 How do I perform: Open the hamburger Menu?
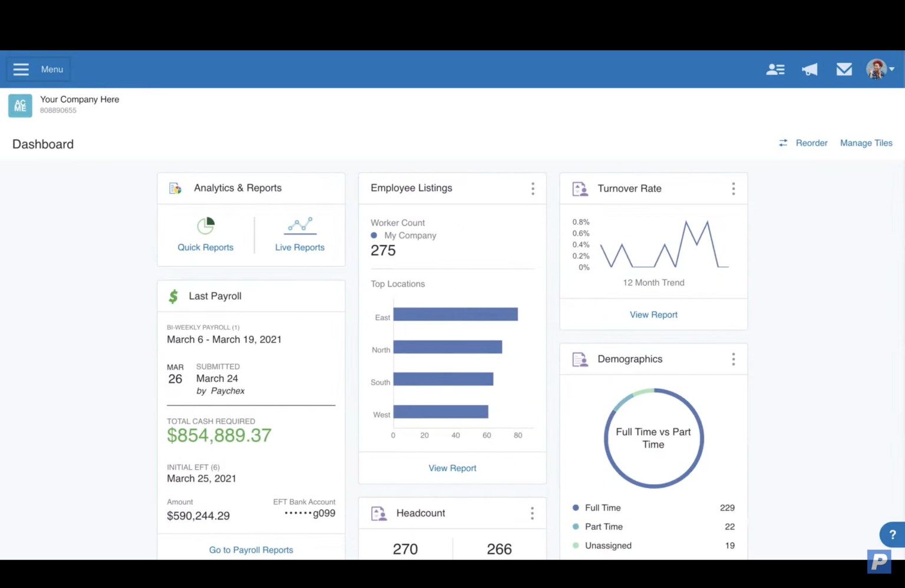coord(21,69)
